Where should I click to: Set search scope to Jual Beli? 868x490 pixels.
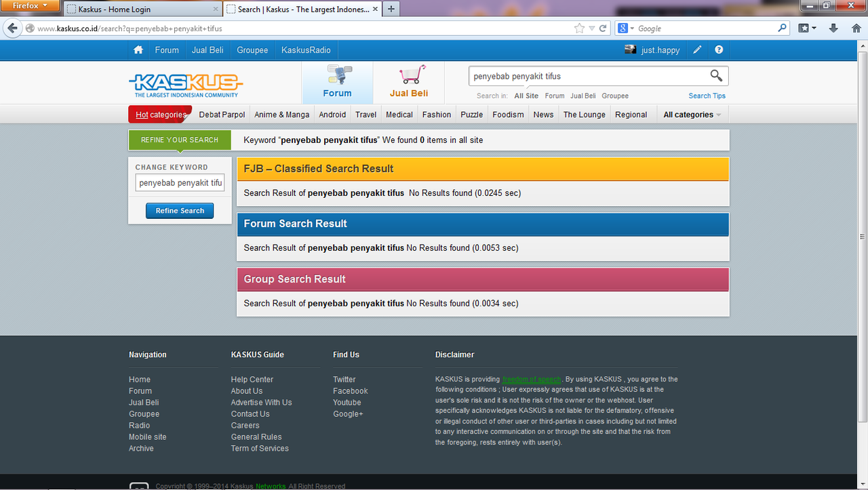583,96
